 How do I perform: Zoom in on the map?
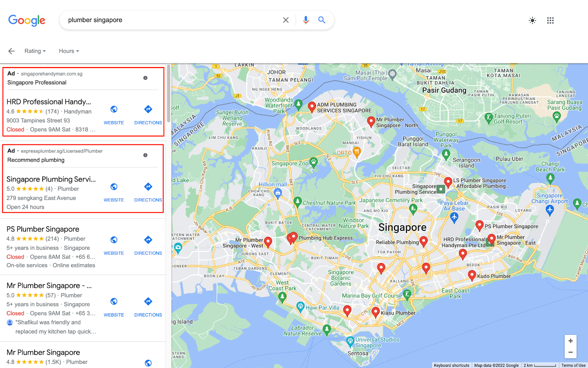(x=570, y=341)
